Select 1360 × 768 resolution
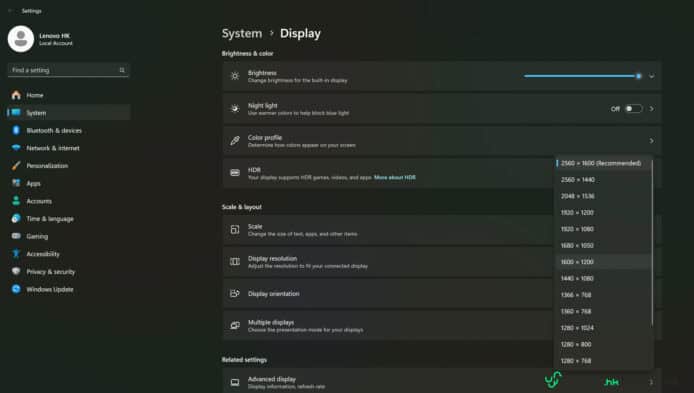 tap(602, 311)
